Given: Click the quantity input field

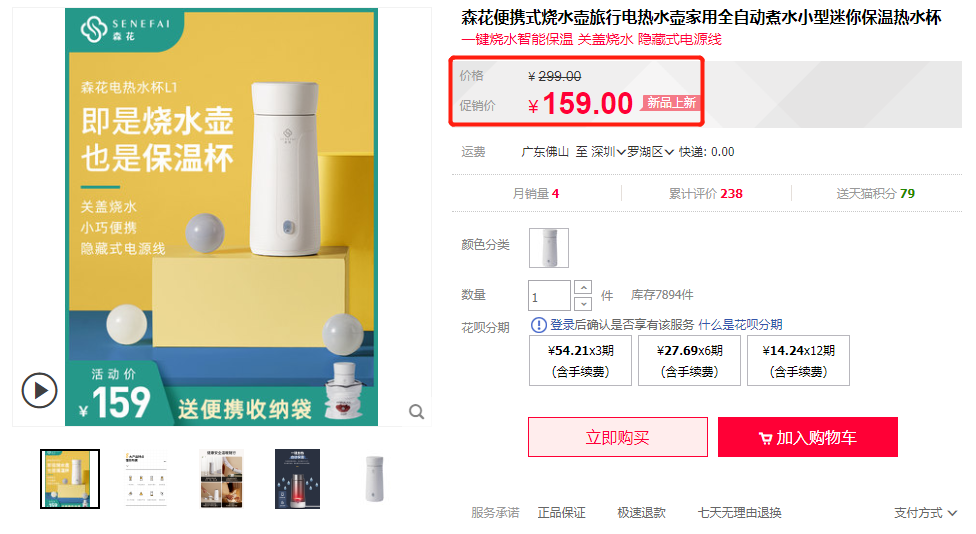Looking at the screenshot, I should coord(549,296).
